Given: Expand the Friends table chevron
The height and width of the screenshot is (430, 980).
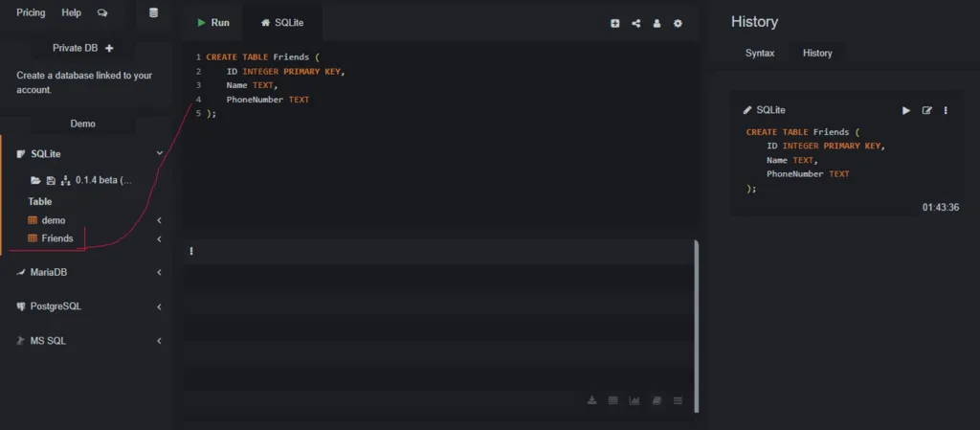Looking at the screenshot, I should click(159, 238).
